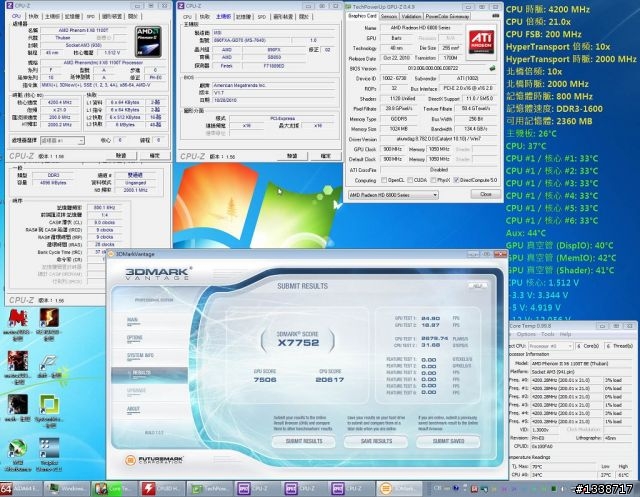Open the PowerColor Giveaway tab
640x497 pixels.
447,16
